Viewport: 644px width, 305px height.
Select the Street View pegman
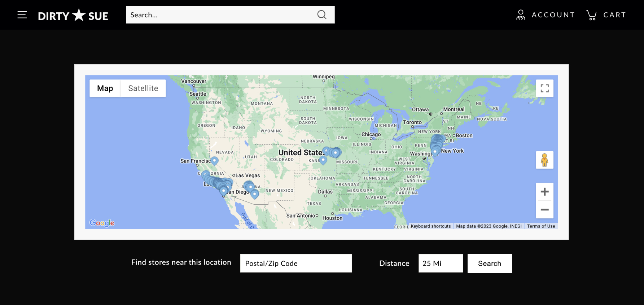[544, 160]
